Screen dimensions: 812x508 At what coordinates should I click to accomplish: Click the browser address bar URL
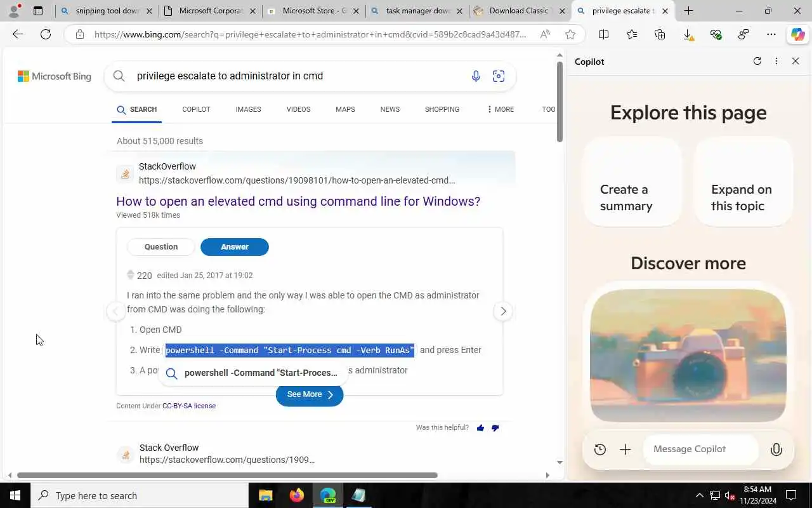click(310, 34)
